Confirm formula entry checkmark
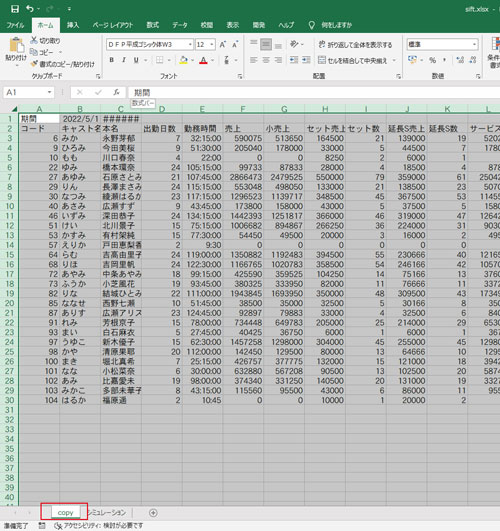Screen dimensions: 500x531 (x=98, y=92)
